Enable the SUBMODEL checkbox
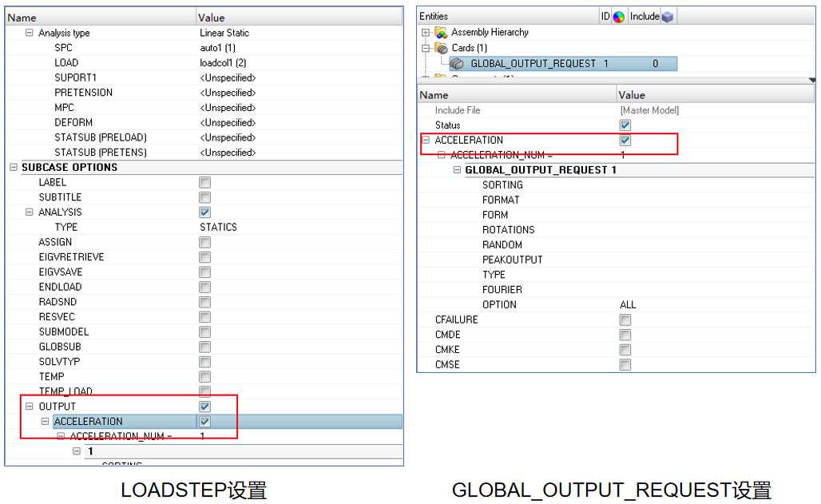 [204, 332]
